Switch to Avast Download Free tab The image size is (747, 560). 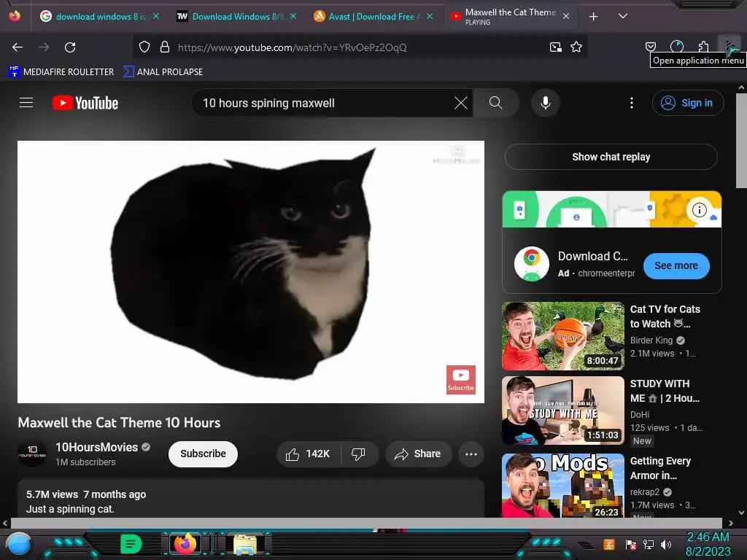pyautogui.click(x=373, y=16)
